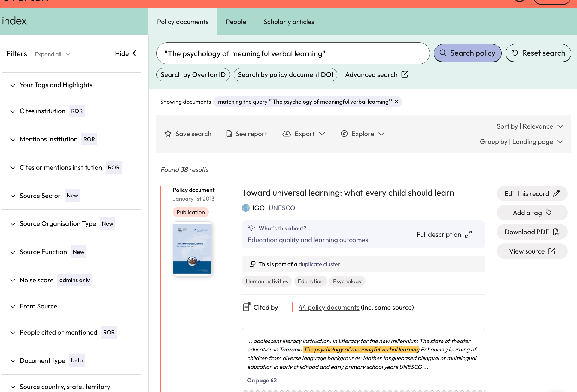Open the Group by Landing page dropdown
Viewport: 577px width, 392px height.
[x=521, y=142]
